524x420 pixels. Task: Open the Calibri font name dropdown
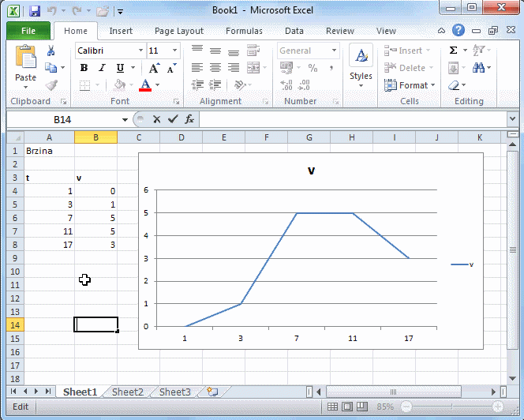pos(140,51)
